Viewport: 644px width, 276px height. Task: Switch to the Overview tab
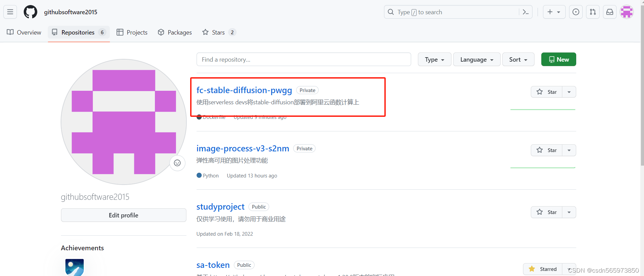tap(24, 32)
